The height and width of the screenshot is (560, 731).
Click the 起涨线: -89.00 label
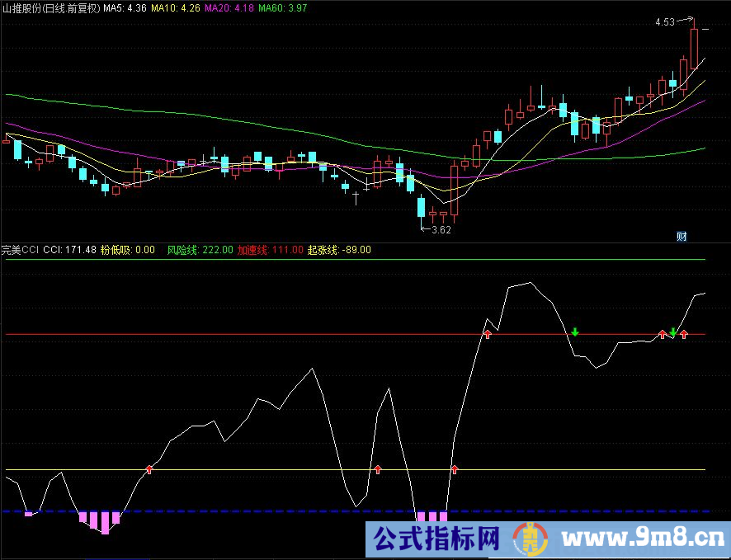point(339,250)
